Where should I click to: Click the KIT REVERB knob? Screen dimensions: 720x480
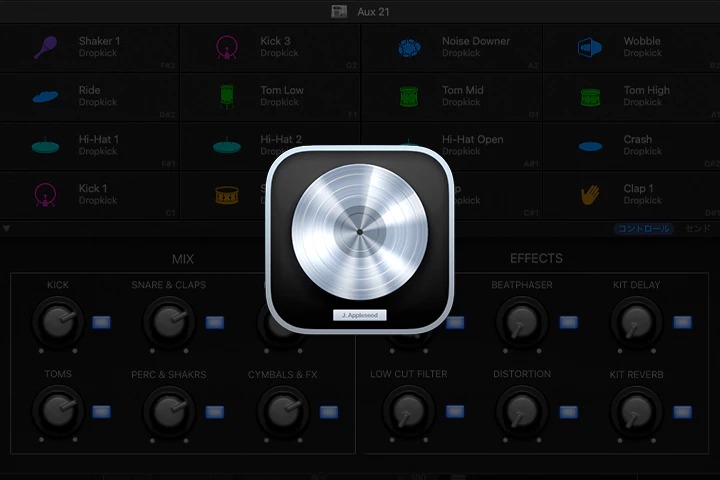click(636, 411)
